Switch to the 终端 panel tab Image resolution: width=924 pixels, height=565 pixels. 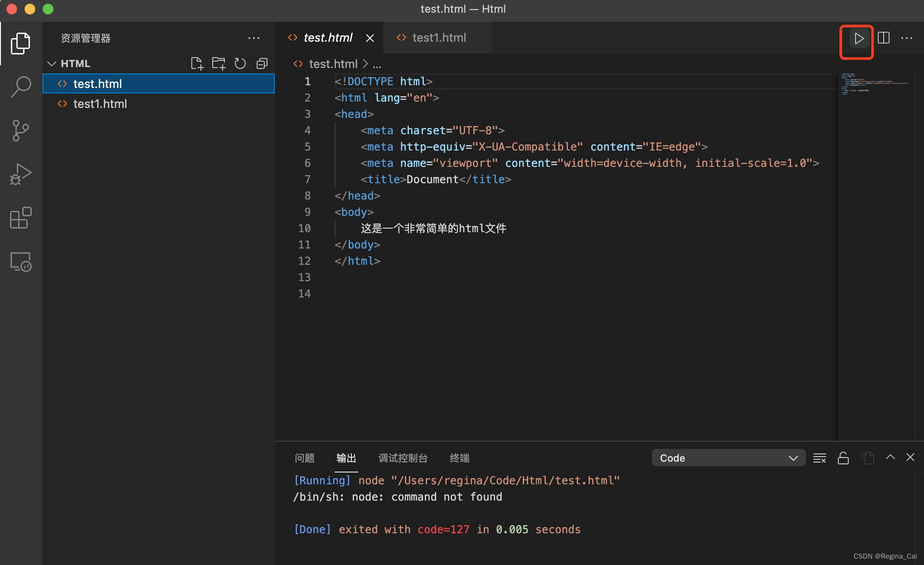click(x=460, y=458)
